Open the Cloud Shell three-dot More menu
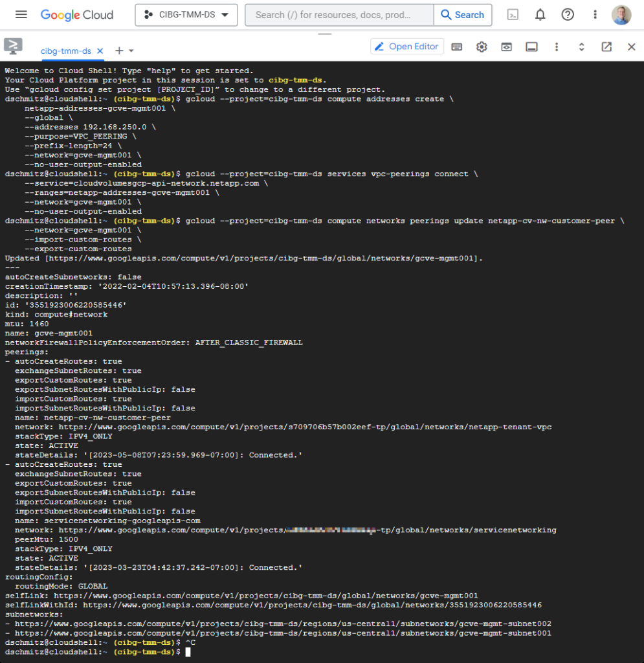 point(557,47)
